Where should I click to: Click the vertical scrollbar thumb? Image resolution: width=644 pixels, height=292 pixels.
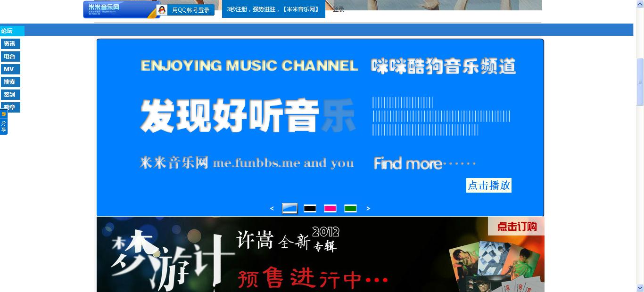[640, 82]
